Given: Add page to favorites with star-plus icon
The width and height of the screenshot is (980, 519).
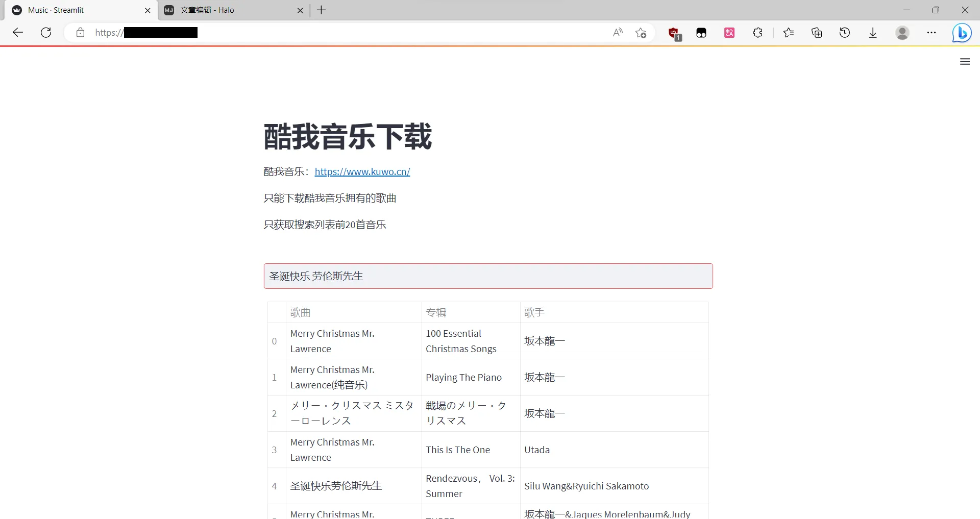Looking at the screenshot, I should click(x=641, y=33).
